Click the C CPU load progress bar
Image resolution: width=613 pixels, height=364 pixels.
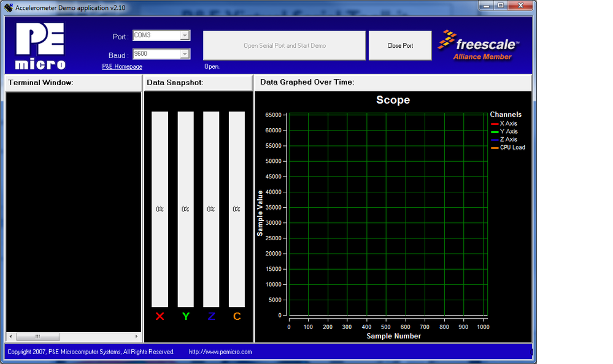[x=236, y=210]
